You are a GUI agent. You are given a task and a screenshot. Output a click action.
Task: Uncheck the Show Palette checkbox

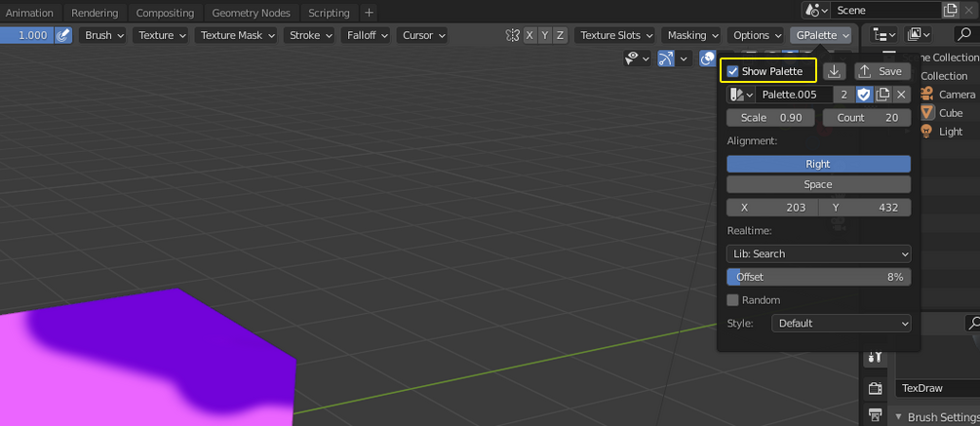(x=733, y=71)
